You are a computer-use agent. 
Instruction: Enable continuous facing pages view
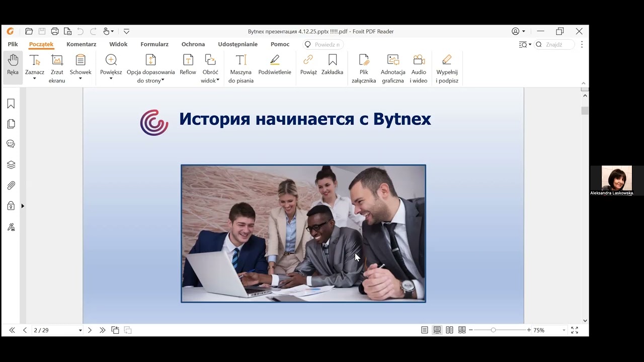[x=462, y=330]
